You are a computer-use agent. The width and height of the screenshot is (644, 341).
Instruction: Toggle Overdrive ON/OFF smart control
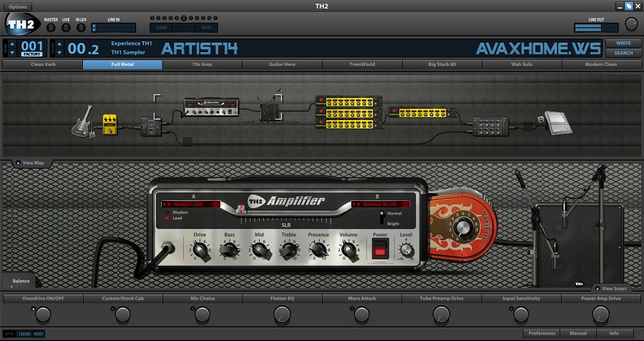(43, 315)
